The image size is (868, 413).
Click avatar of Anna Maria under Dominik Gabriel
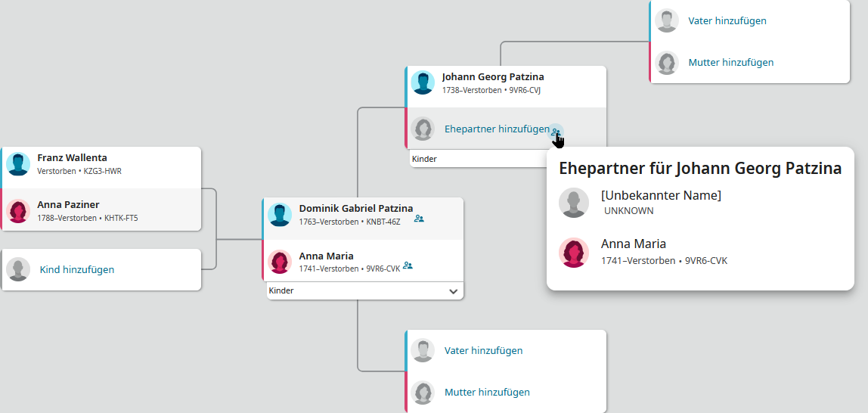coord(280,262)
